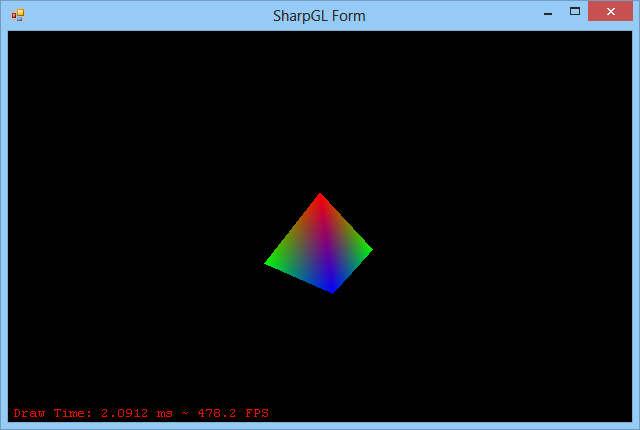
Task: Click the pyramid's green right-hand corner
Action: click(x=367, y=248)
